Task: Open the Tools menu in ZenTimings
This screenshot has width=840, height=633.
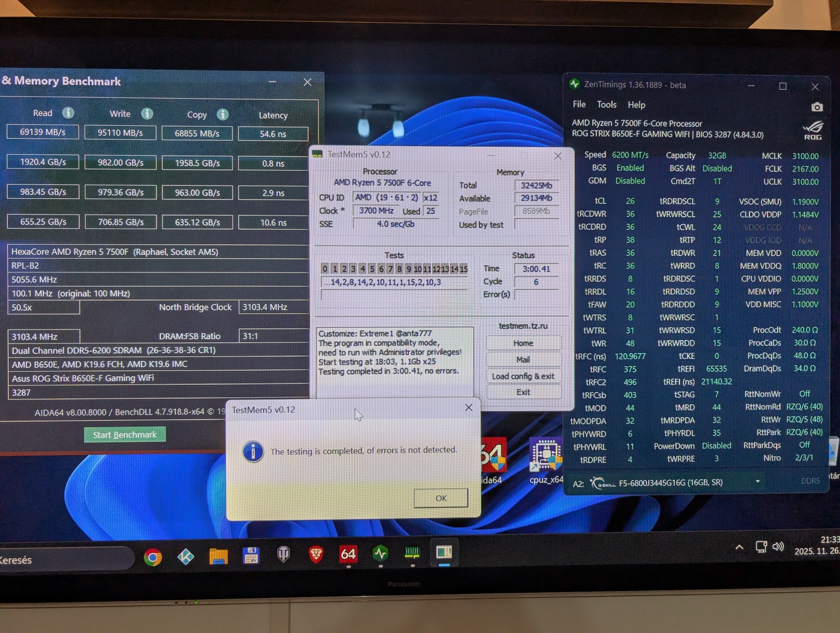Action: point(606,105)
